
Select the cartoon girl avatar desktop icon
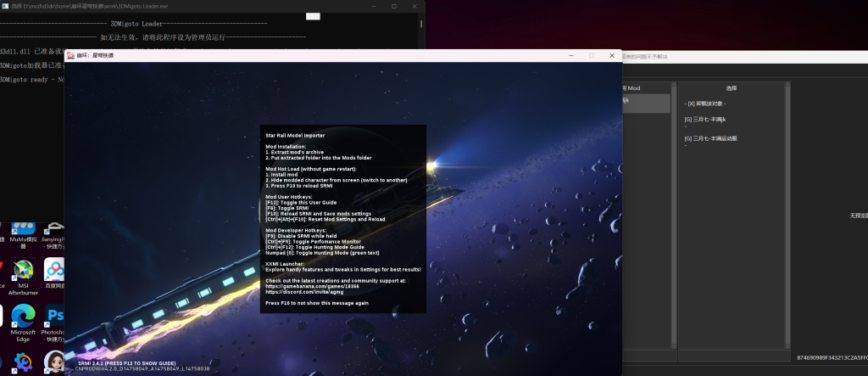click(53, 362)
